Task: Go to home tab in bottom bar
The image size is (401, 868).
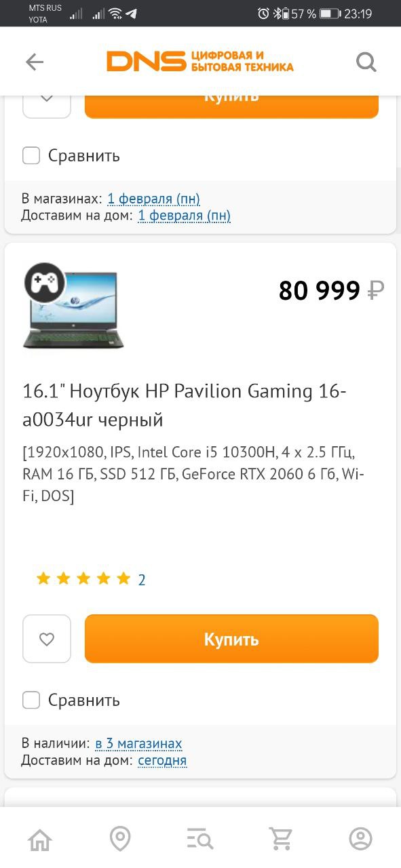Action: coord(40,839)
